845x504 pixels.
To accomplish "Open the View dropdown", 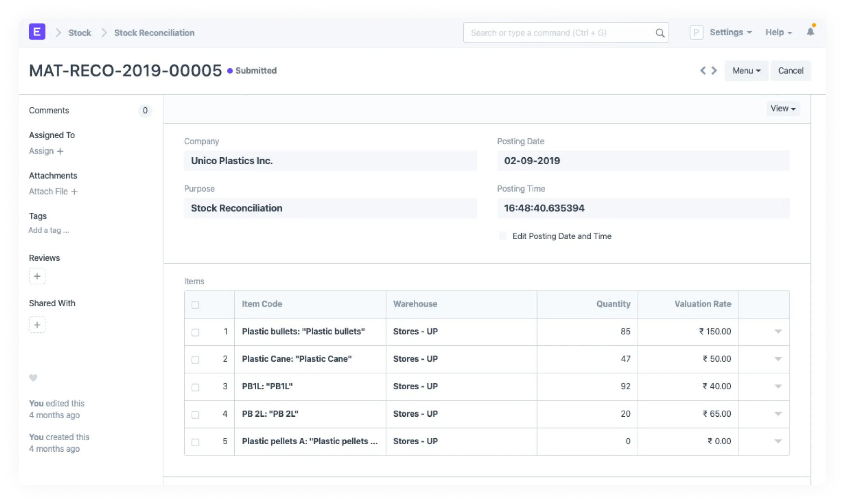I will (x=782, y=109).
